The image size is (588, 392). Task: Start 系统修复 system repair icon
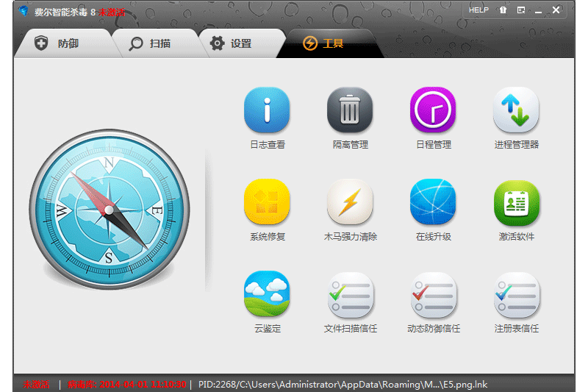point(267,202)
